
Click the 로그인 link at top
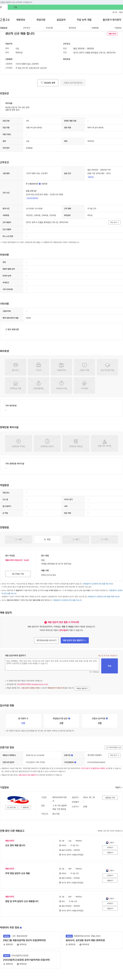115,12
